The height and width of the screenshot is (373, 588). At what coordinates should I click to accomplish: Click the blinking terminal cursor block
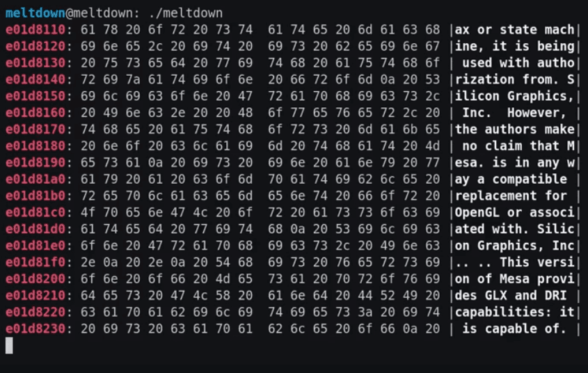9,345
